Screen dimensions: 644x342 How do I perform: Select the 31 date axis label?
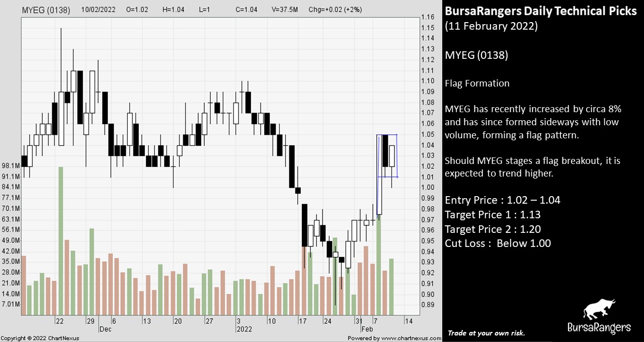click(359, 321)
